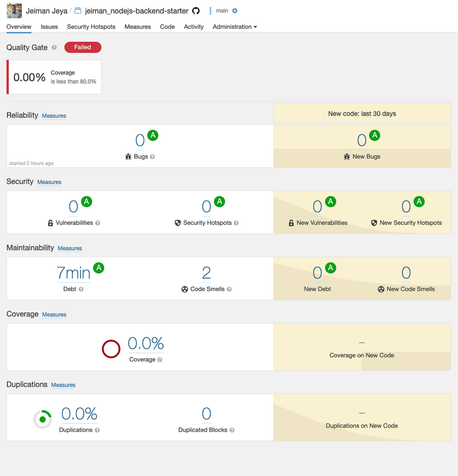Click the help icon beside Code Smells
Screen dimensions: 458x476
pyautogui.click(x=229, y=289)
